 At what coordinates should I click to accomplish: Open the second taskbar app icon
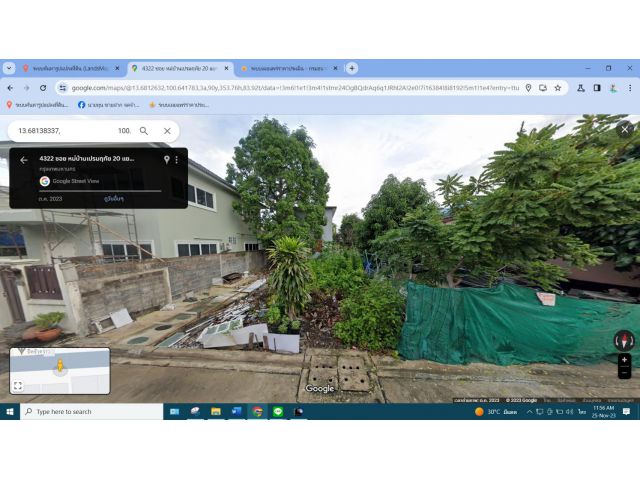(195, 412)
